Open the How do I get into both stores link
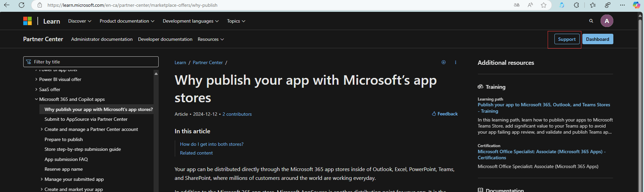The width and height of the screenshot is (644, 192). 212,144
